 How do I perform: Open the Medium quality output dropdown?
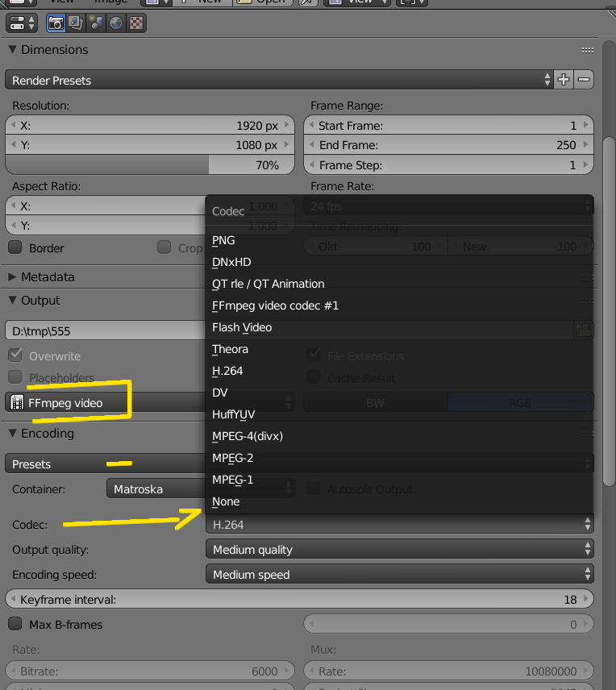pyautogui.click(x=400, y=549)
